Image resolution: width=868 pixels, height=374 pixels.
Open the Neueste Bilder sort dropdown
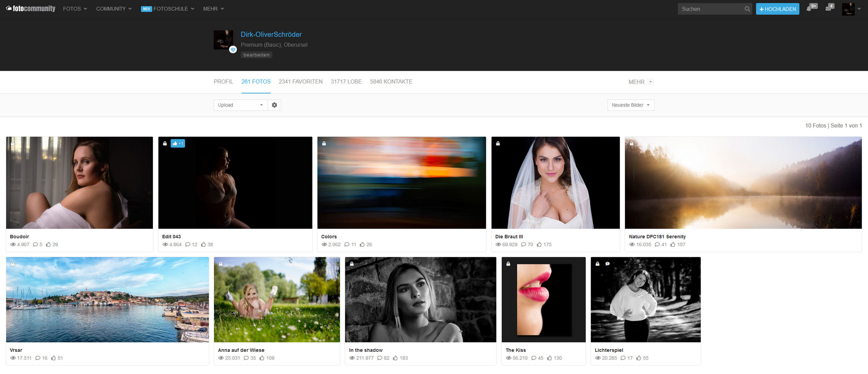pos(631,105)
